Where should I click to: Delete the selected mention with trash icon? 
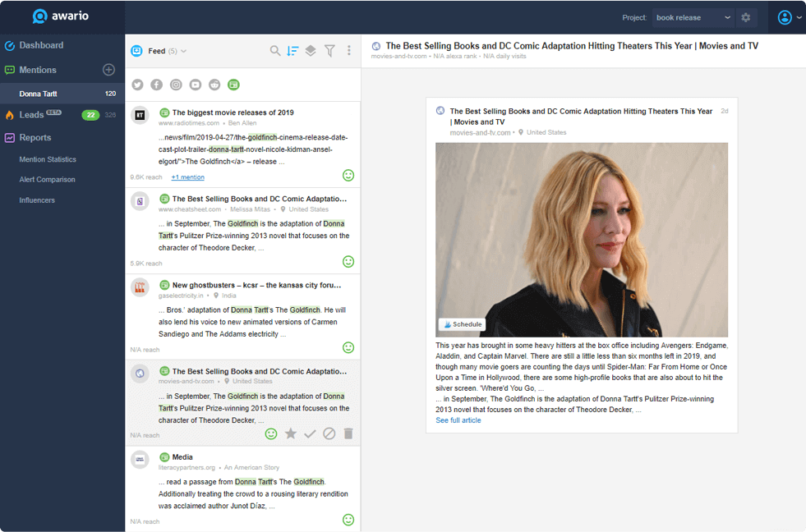[x=348, y=433]
